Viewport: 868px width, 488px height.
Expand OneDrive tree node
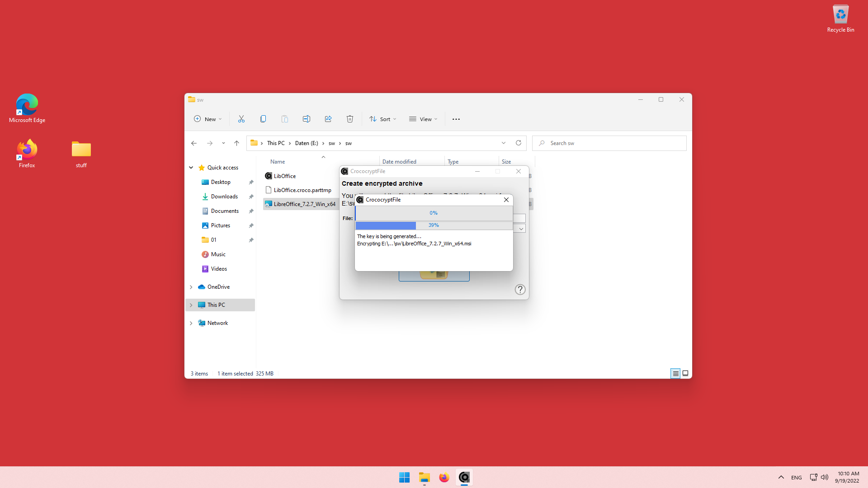tap(191, 287)
